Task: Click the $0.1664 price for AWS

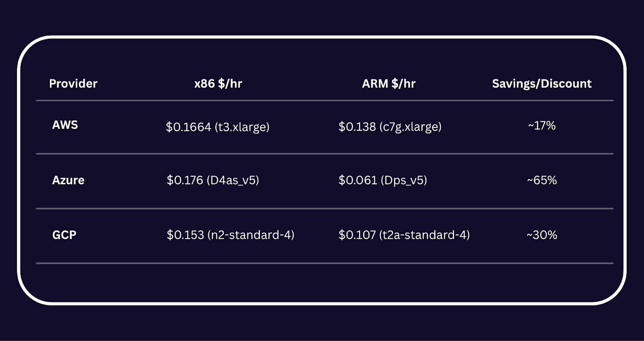Action: [x=188, y=127]
